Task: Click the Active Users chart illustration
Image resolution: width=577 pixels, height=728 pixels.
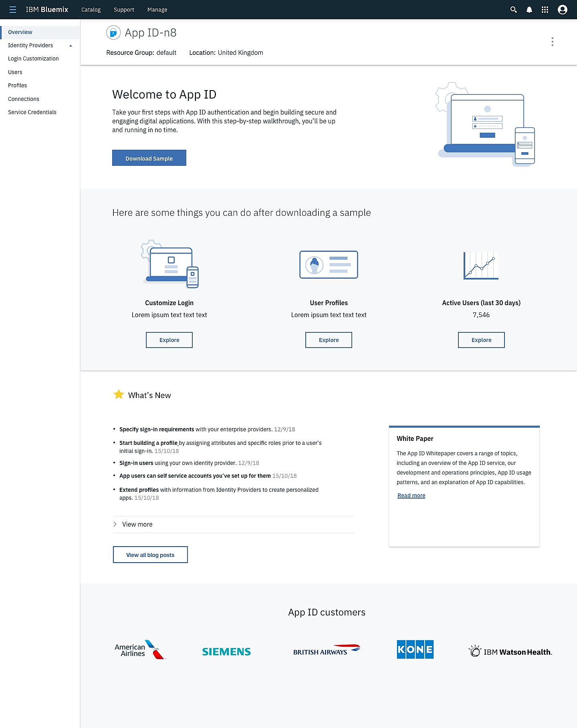Action: [x=481, y=265]
